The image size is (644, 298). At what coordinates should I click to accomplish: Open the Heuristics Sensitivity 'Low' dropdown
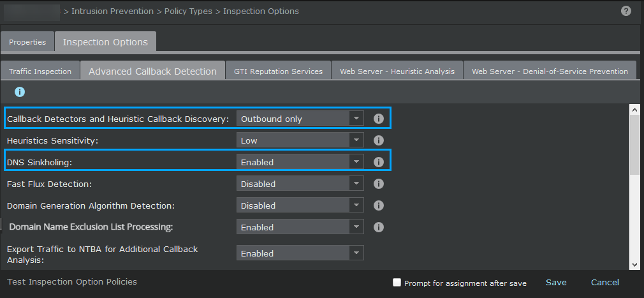(x=300, y=140)
